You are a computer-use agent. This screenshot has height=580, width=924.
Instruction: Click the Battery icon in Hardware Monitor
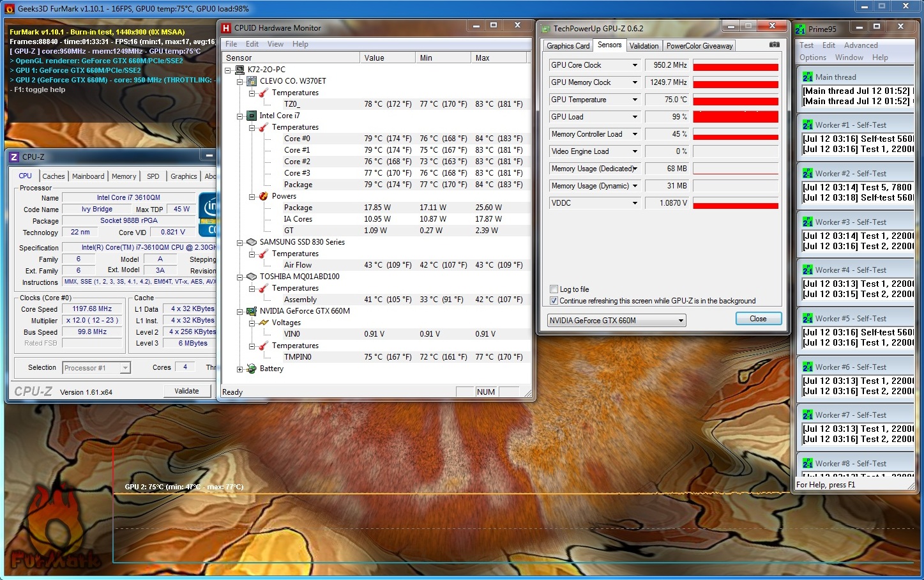click(x=252, y=369)
